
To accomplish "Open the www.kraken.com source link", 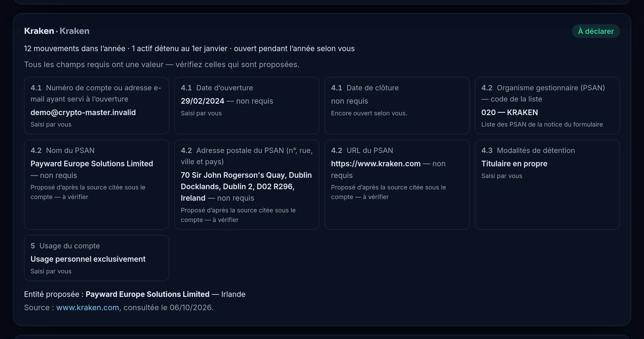I will coord(88,308).
